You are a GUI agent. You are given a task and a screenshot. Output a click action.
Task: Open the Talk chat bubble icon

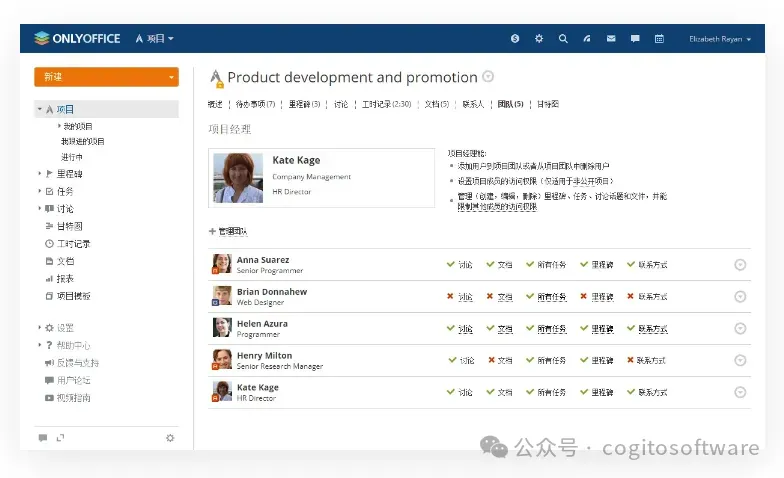tap(635, 39)
